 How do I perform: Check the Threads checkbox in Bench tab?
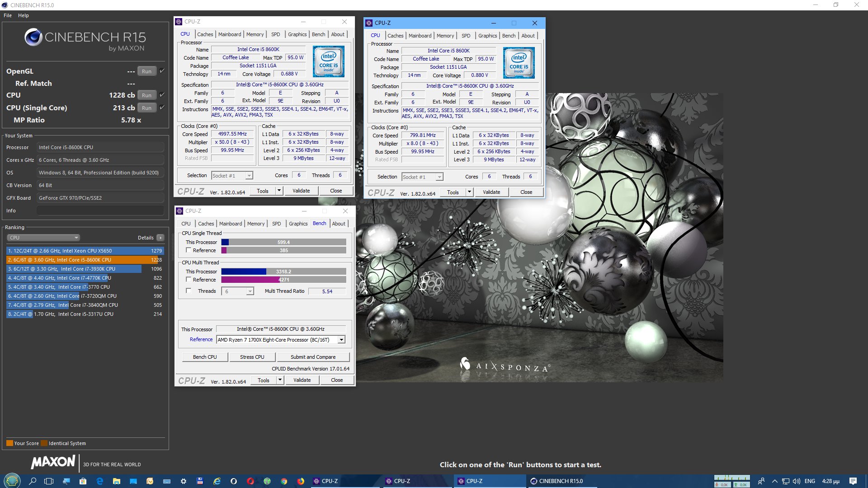[x=189, y=291]
